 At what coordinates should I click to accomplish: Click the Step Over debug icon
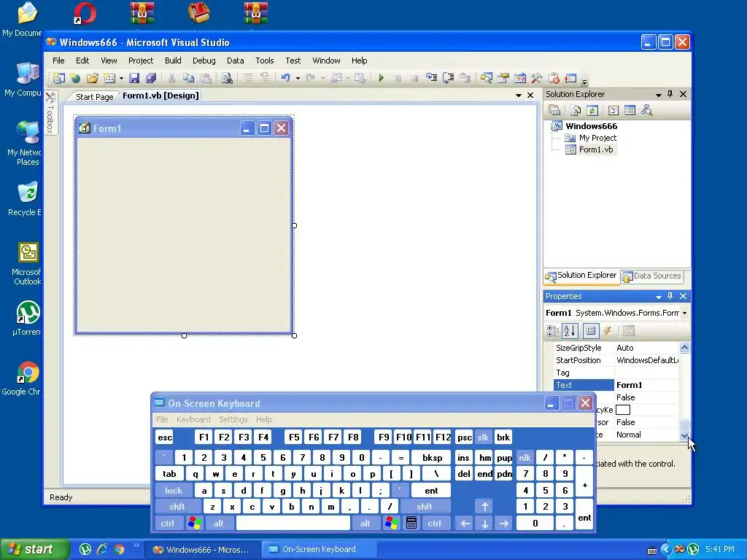[x=449, y=78]
